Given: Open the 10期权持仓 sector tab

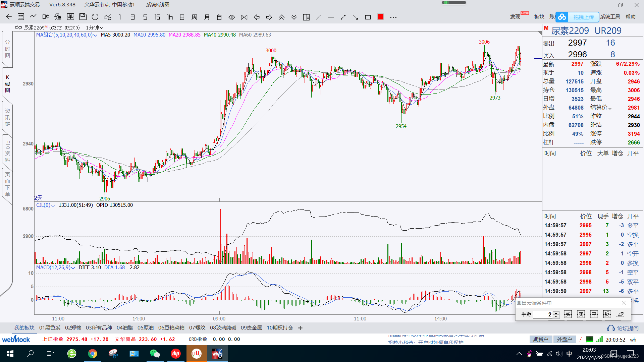Looking at the screenshot, I should click(280, 328).
